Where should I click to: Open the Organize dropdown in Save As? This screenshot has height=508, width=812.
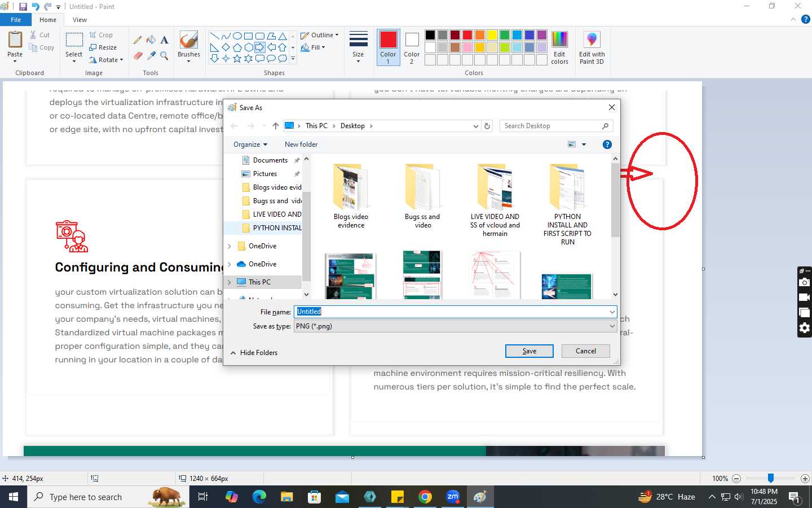pos(250,144)
